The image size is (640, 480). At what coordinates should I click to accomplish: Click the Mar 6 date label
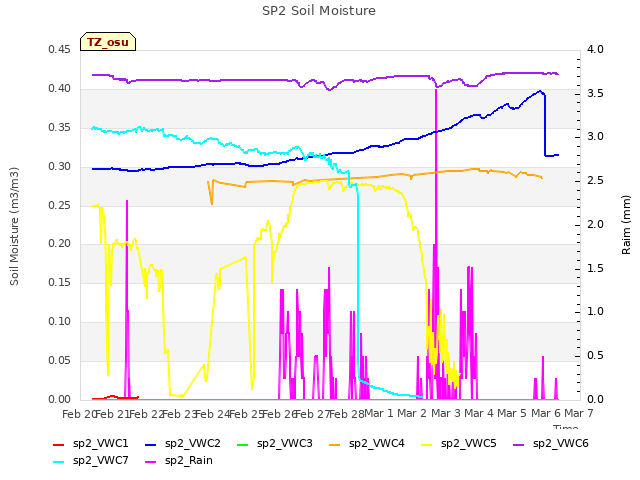pos(546,413)
